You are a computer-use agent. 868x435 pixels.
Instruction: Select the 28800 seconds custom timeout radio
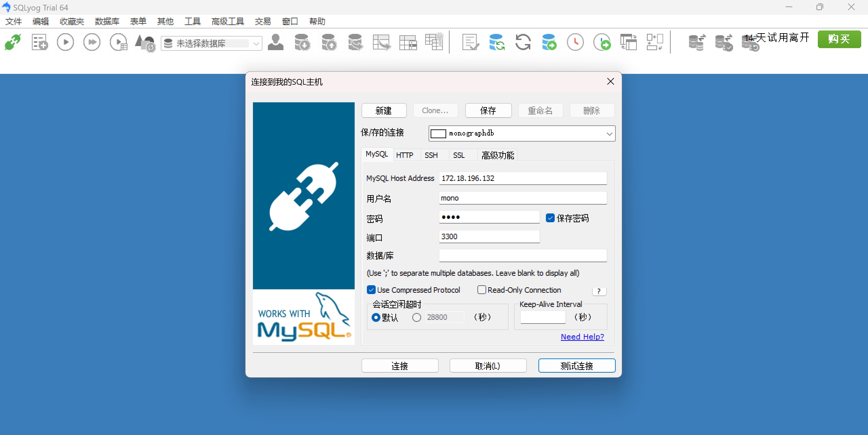pos(417,317)
